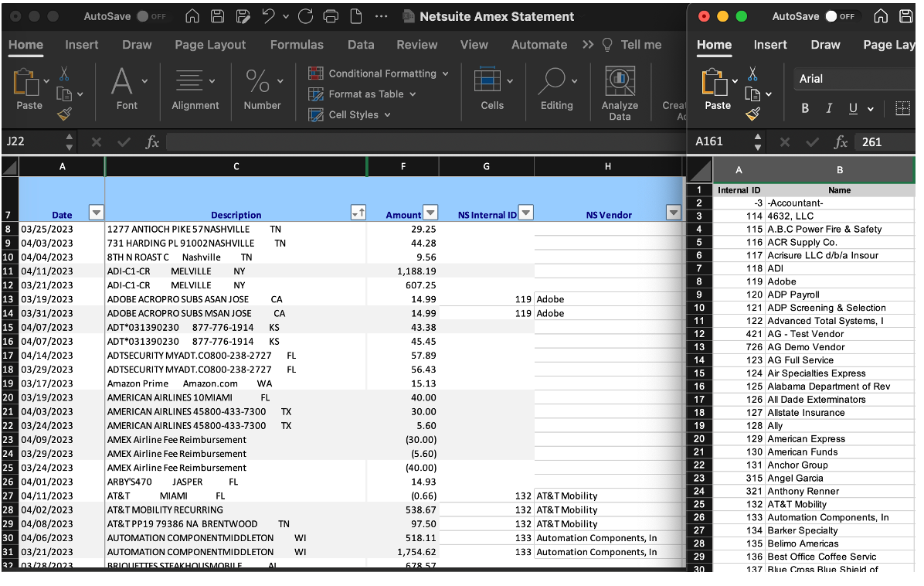The width and height of the screenshot is (924, 586).
Task: Open the Review tab
Action: (x=416, y=45)
